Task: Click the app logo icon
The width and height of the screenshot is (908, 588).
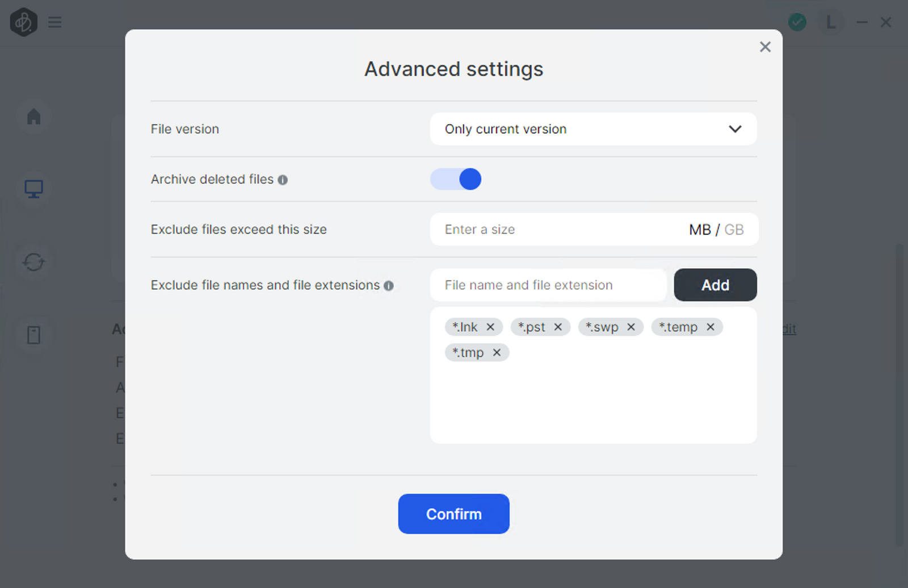Action: [24, 22]
